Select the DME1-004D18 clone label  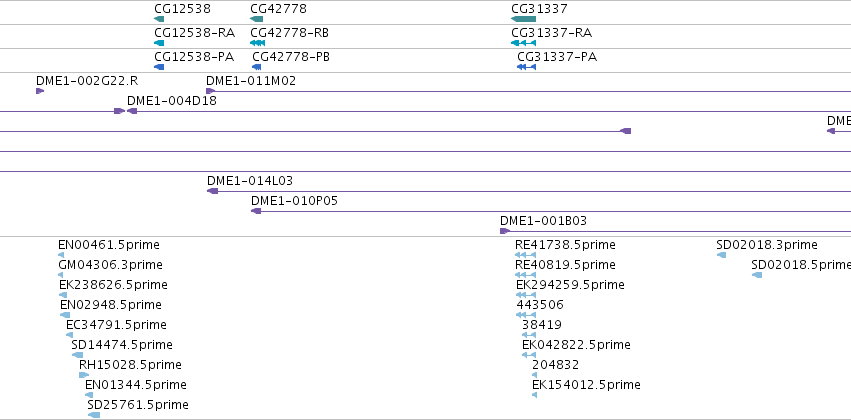click(x=172, y=100)
